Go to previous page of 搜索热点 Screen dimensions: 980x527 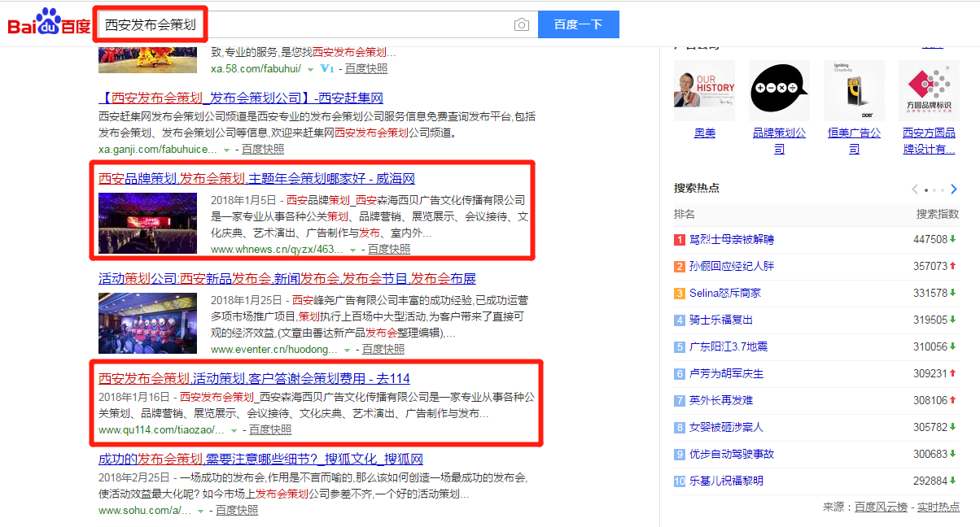(x=915, y=189)
